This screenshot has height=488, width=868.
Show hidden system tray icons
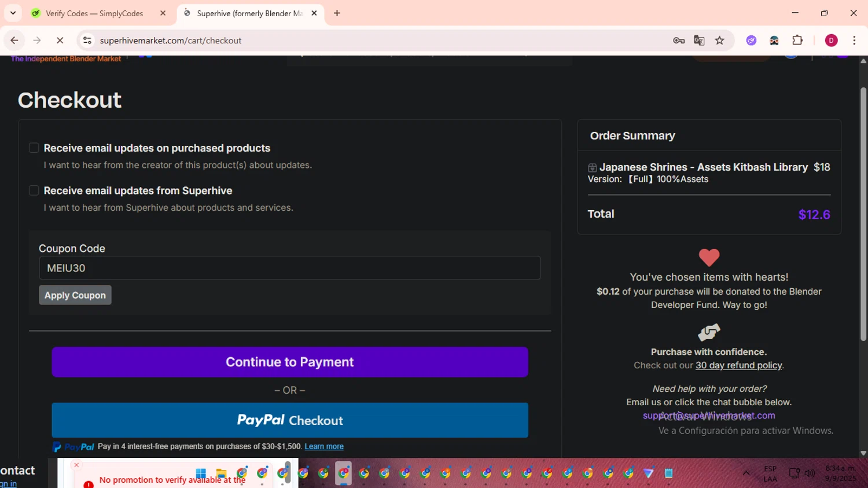click(746, 474)
